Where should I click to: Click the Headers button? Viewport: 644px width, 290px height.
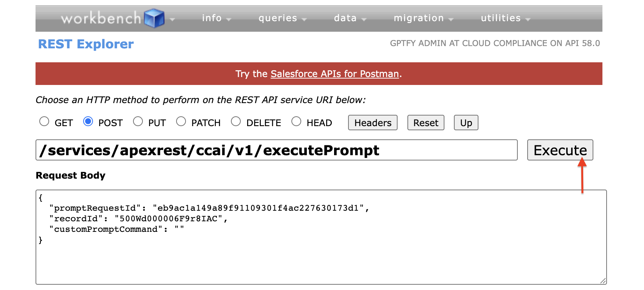click(x=373, y=123)
